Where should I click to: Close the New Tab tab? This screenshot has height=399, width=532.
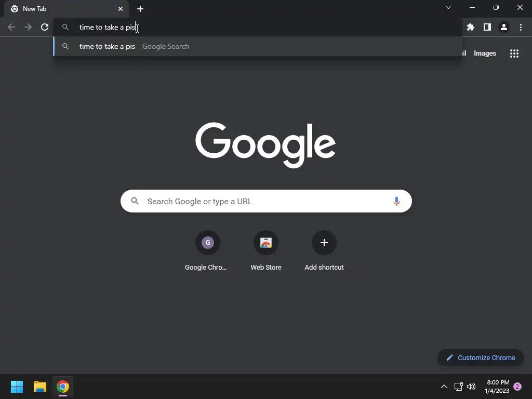pyautogui.click(x=121, y=9)
